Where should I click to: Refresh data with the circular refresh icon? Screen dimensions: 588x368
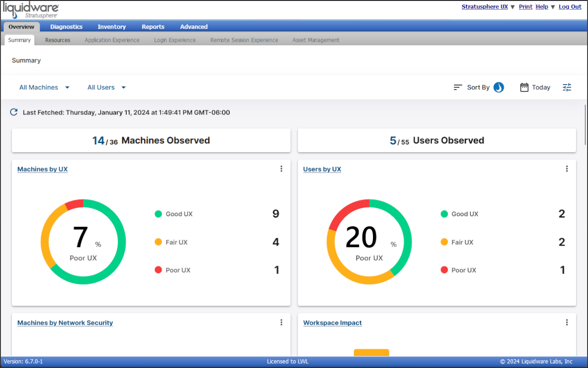pos(13,112)
